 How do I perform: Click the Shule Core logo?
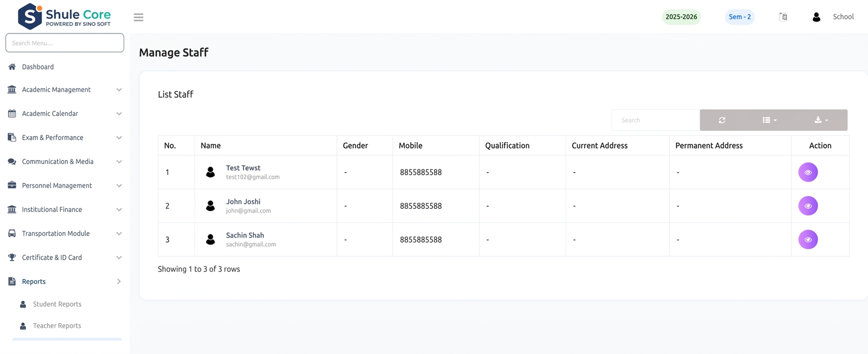64,16
